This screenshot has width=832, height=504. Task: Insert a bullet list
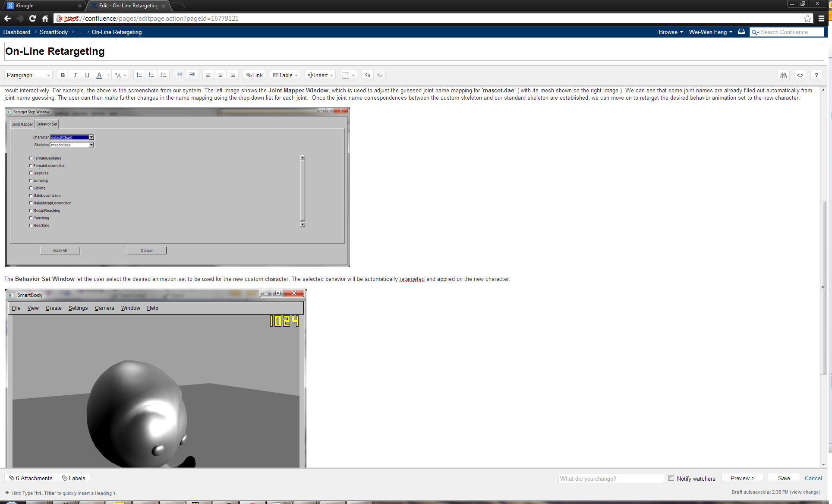(x=139, y=75)
